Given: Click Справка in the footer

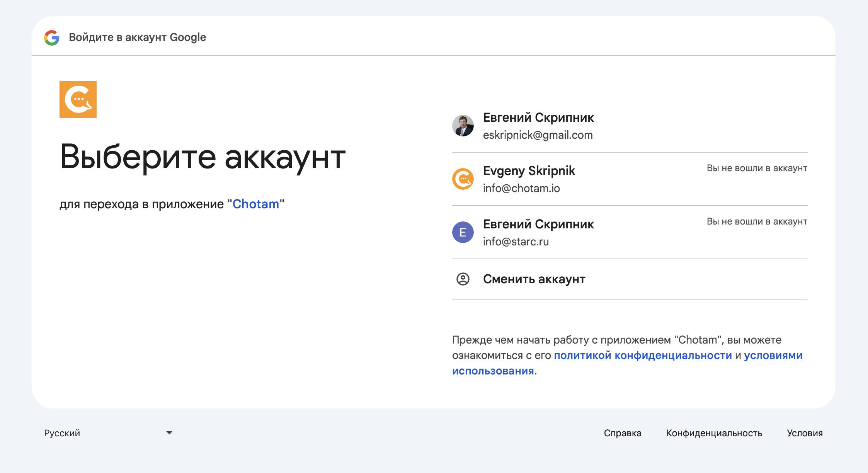Looking at the screenshot, I should point(623,433).
